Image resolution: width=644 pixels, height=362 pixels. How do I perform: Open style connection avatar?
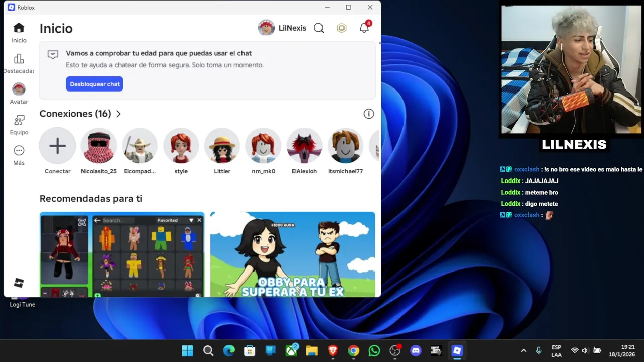[x=181, y=146]
